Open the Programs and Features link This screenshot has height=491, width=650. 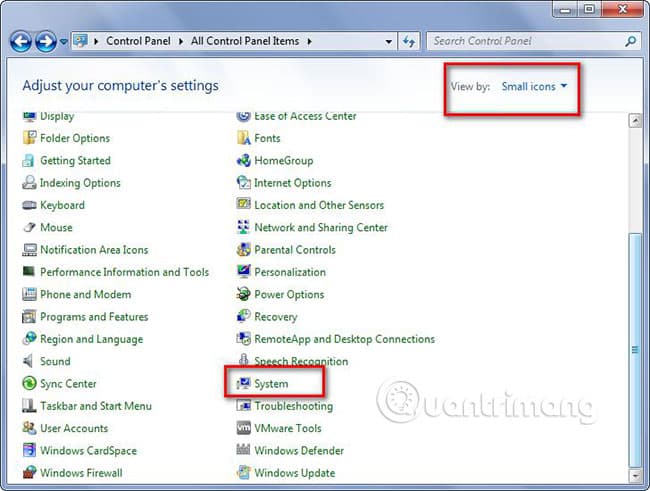(94, 317)
